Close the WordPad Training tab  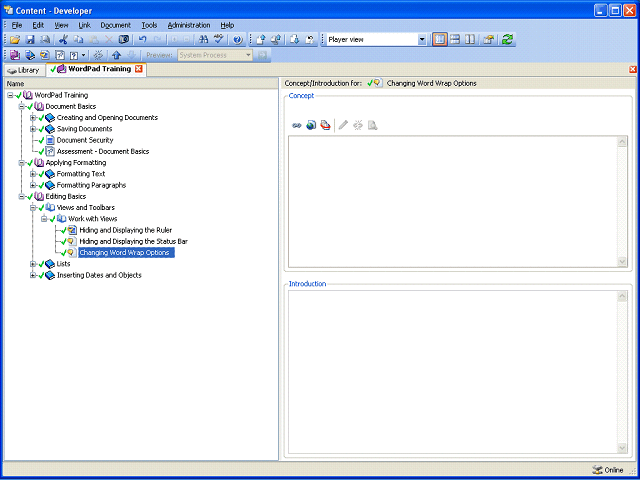[x=139, y=69]
